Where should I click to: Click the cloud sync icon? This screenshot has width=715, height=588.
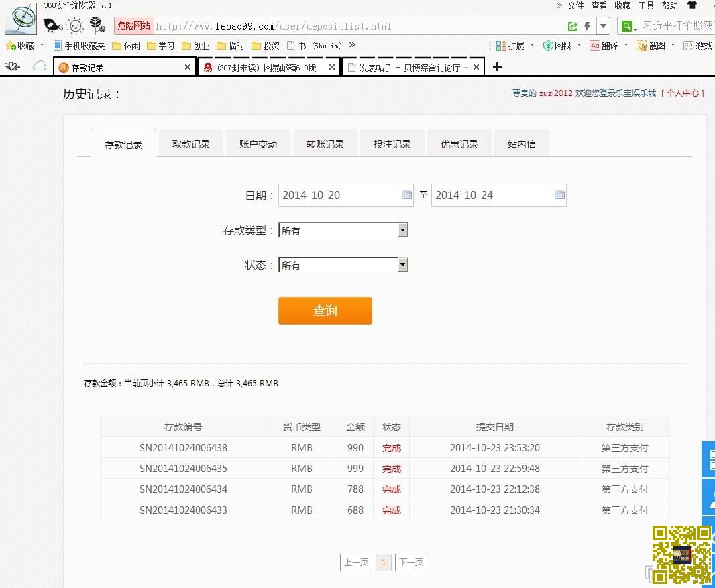click(x=40, y=66)
